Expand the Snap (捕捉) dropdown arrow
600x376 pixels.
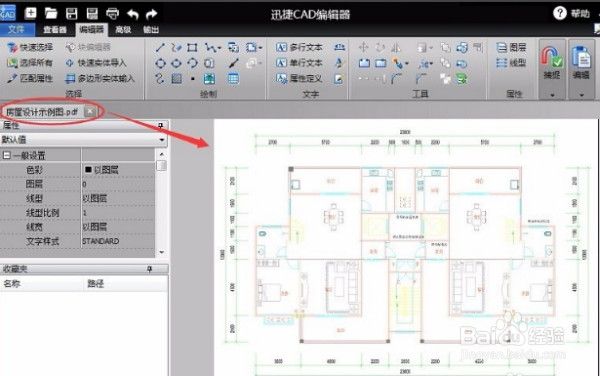(552, 94)
